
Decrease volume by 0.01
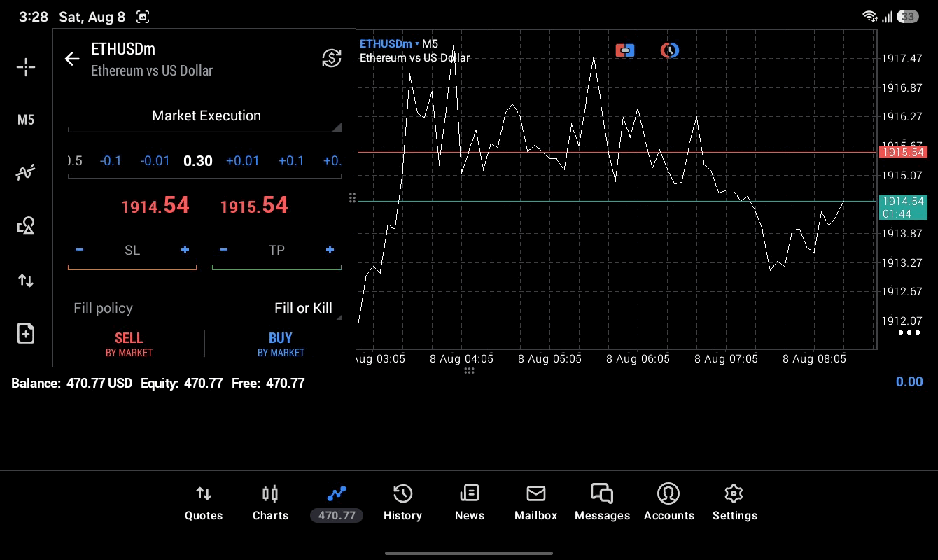(x=155, y=161)
